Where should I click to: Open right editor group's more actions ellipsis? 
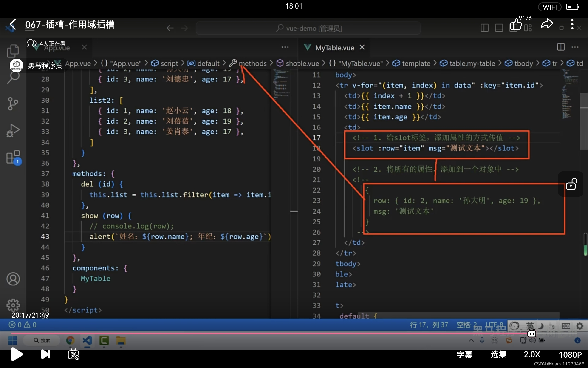point(575,47)
